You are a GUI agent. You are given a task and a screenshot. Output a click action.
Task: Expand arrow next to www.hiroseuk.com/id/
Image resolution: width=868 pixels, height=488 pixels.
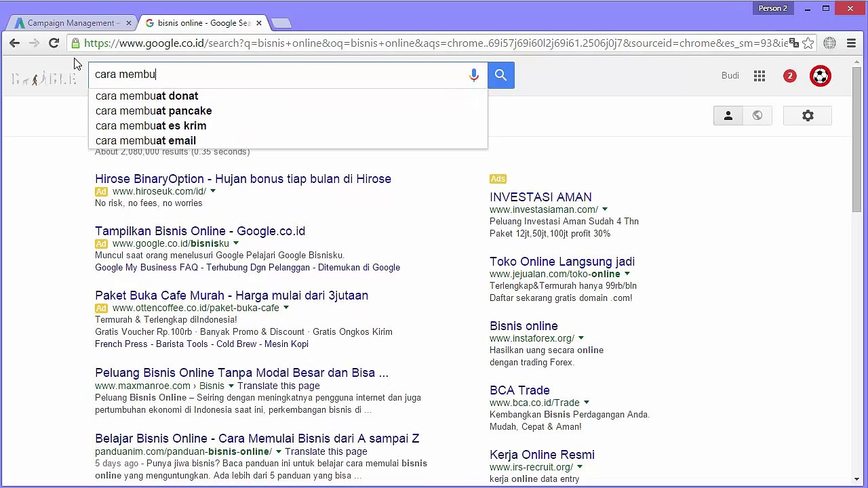(212, 191)
